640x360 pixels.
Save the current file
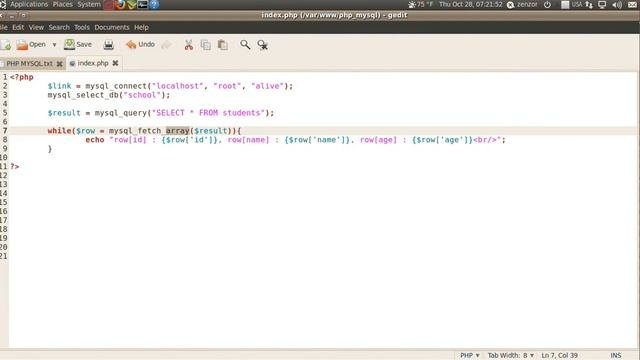(78, 44)
